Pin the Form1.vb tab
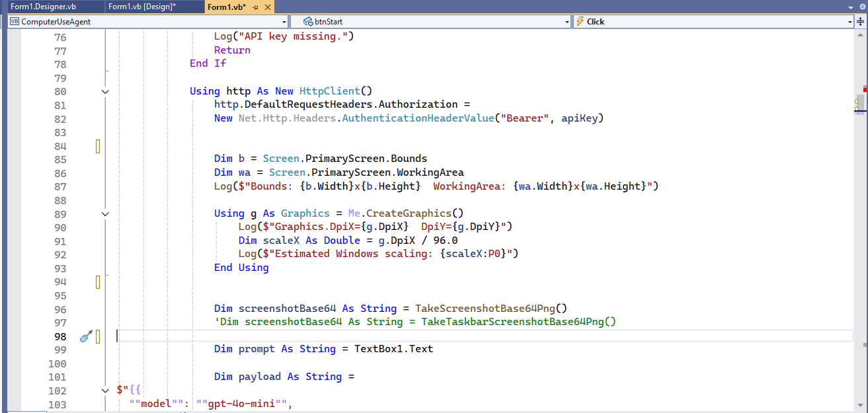868x413 pixels. [255, 7]
